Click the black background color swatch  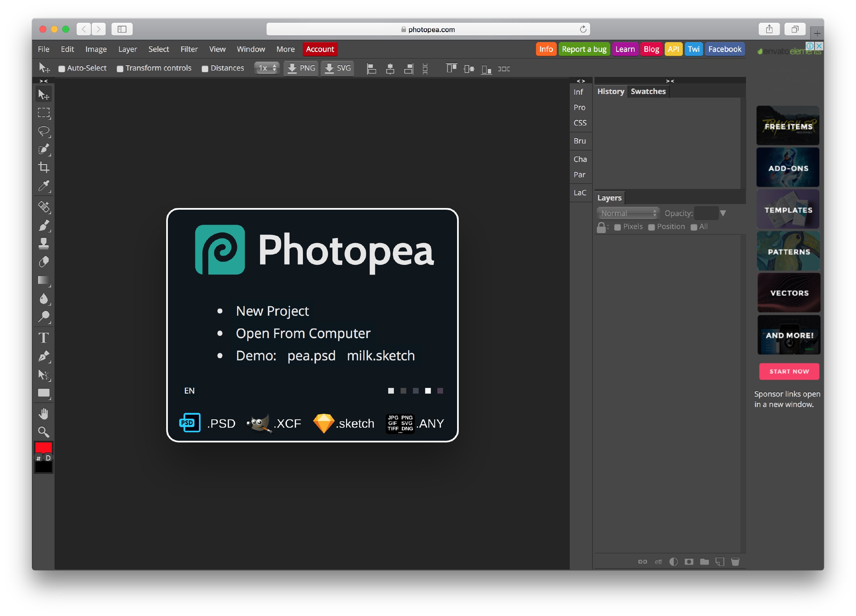click(43, 467)
